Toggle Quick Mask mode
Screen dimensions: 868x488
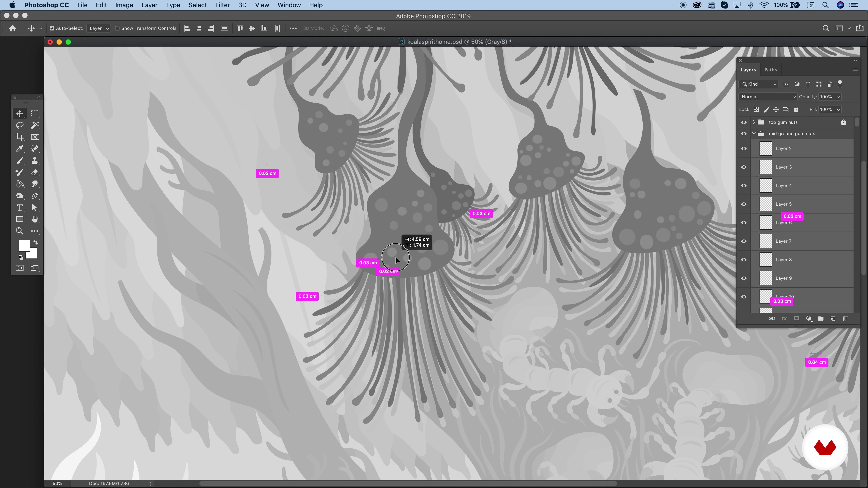(19, 268)
